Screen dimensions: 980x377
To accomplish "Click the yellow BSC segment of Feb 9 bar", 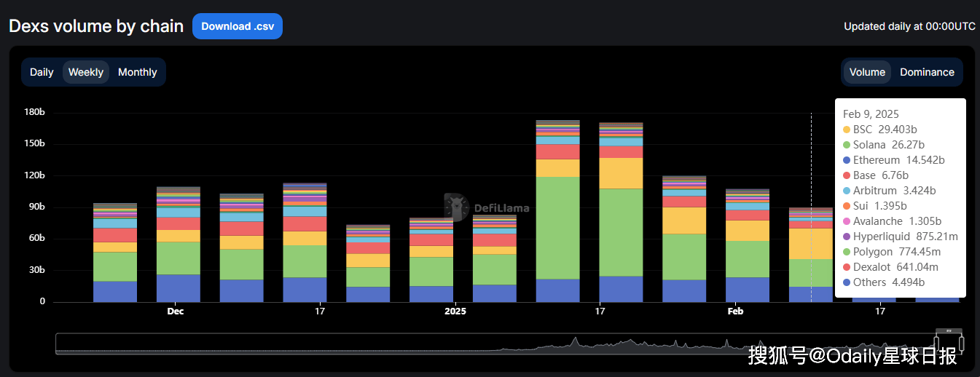I will pyautogui.click(x=811, y=243).
